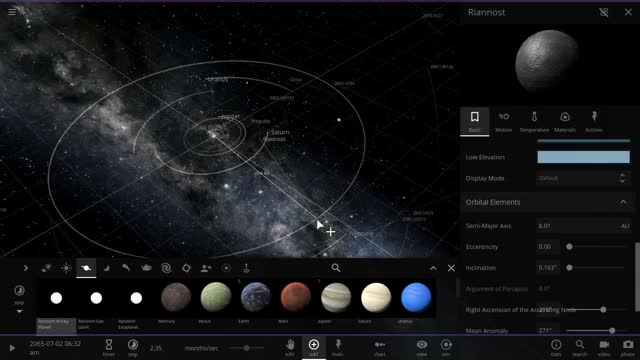This screenshot has height=360, width=640.
Task: Choose the Uranus planet thumbnail in add panel
Action: coord(416,298)
